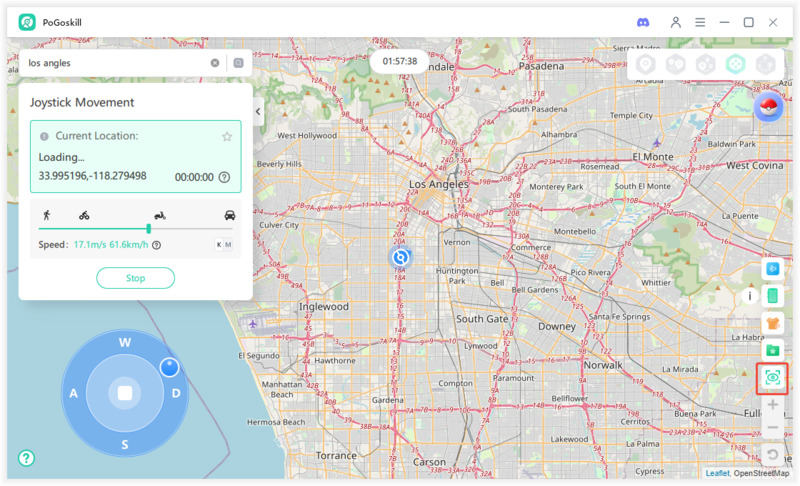Open the orange t-shirt icon in sidebar
Screen dimensions: 800x486
click(772, 323)
